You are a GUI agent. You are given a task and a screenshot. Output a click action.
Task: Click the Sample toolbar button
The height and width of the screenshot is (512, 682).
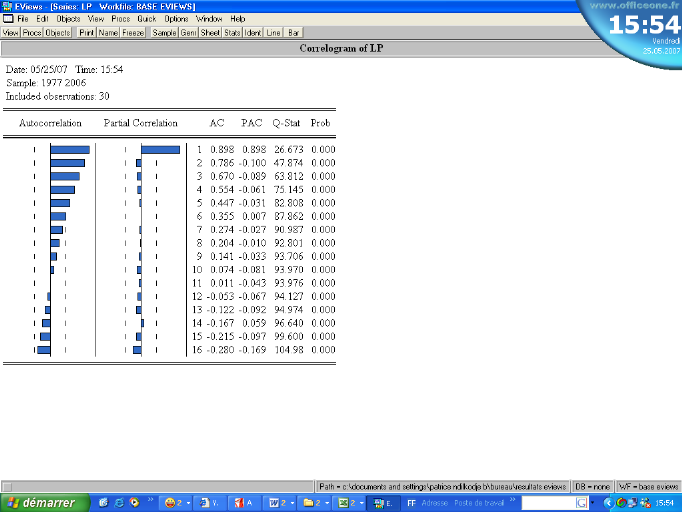[164, 33]
